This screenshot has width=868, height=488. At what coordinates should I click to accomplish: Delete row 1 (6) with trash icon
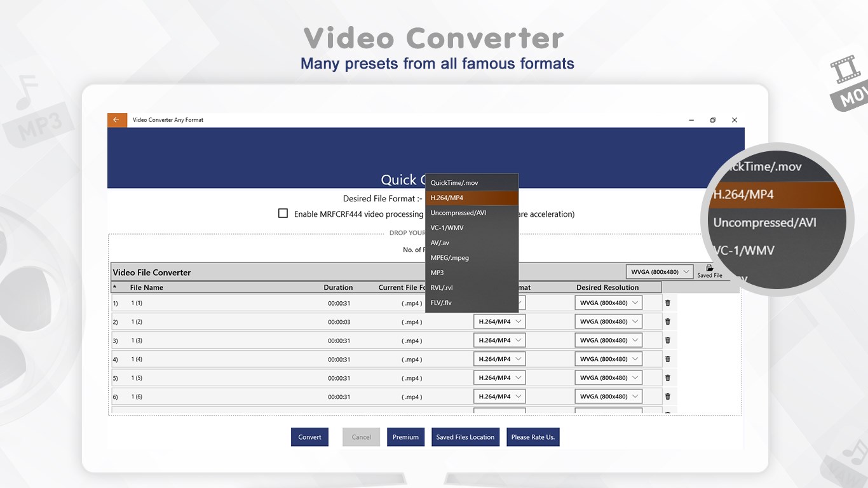pos(667,396)
